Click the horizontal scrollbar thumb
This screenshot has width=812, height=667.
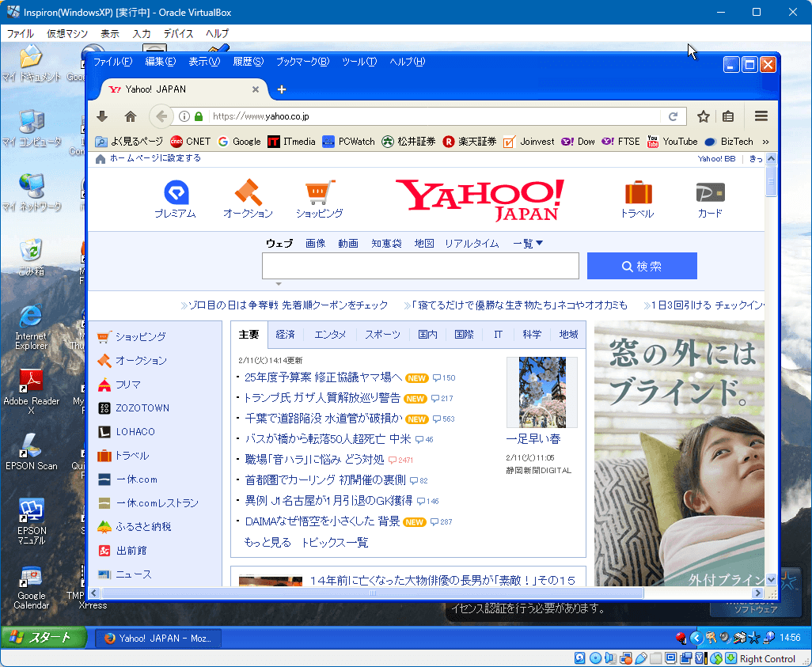tap(372, 593)
